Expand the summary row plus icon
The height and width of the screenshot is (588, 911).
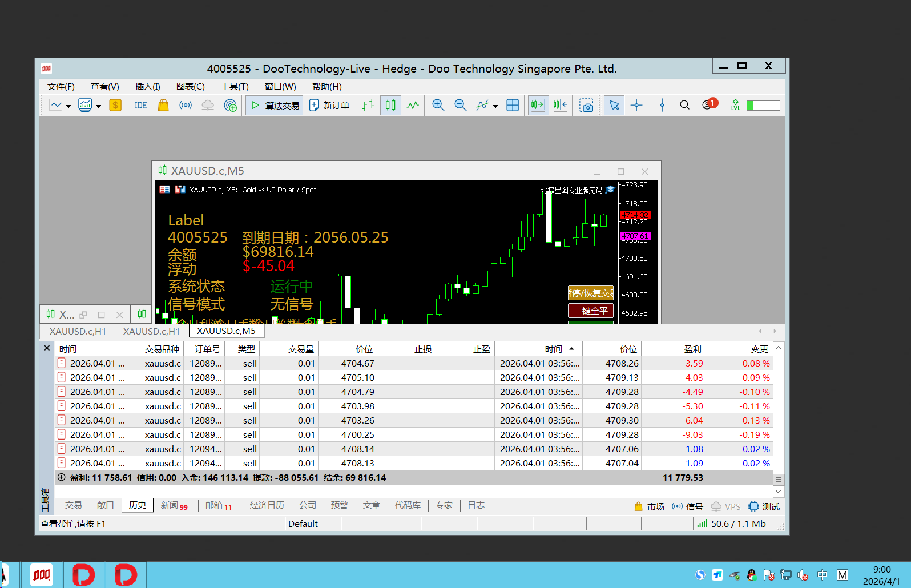62,477
